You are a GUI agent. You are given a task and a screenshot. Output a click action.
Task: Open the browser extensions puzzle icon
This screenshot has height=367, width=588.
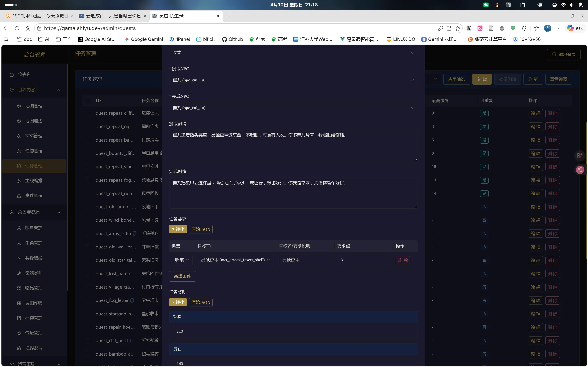pyautogui.click(x=524, y=28)
